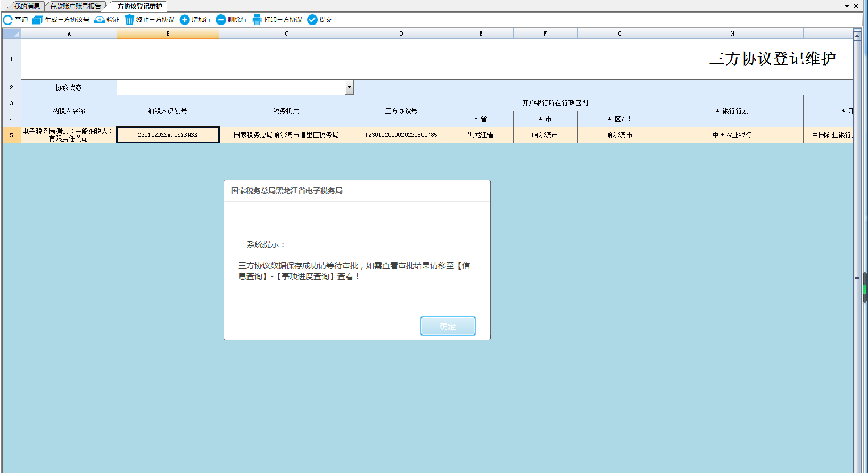This screenshot has width=868, height=473.
Task: Click the 终止三方协议 trash icon
Action: (x=129, y=20)
